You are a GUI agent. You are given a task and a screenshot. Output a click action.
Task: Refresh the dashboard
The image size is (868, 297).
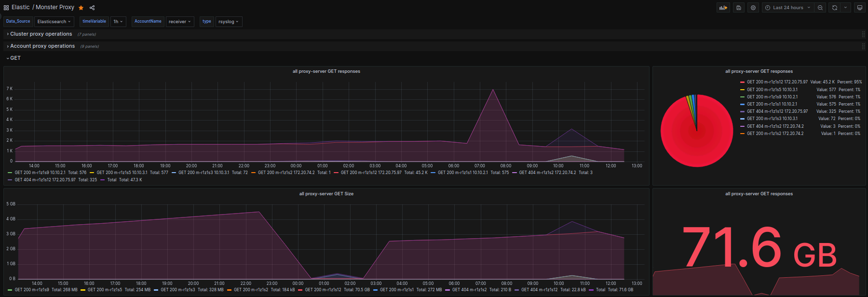pyautogui.click(x=835, y=8)
